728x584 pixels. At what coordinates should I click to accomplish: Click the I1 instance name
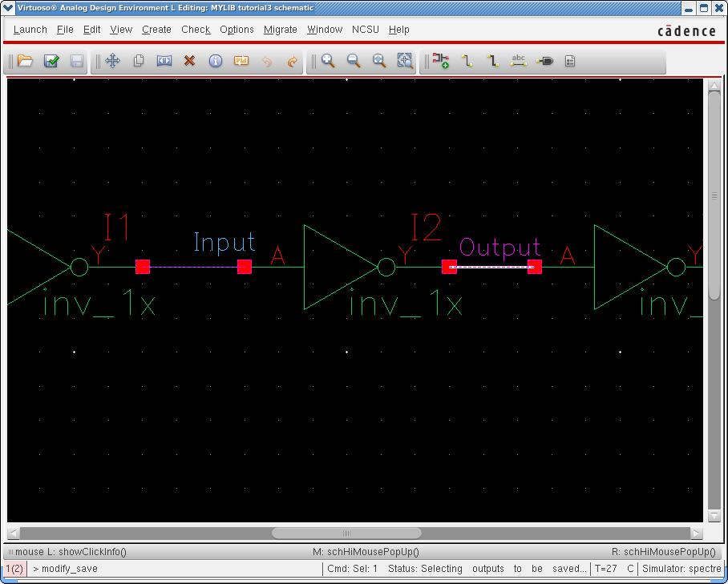tap(117, 227)
